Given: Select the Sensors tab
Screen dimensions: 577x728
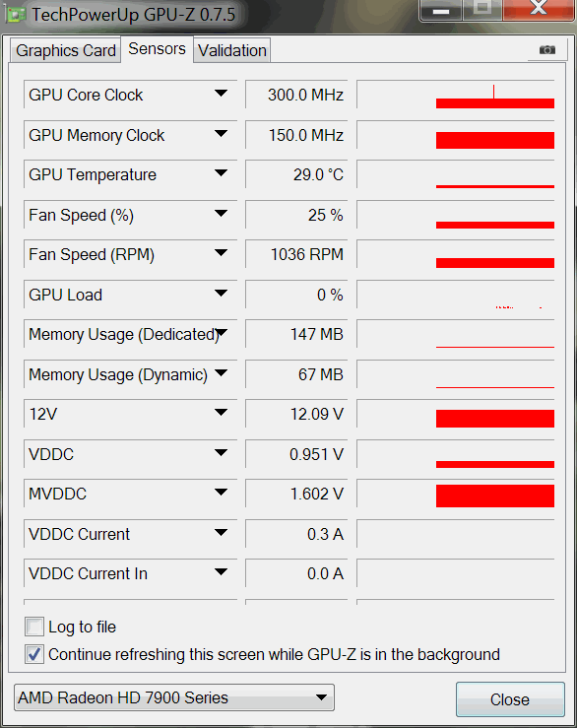Looking at the screenshot, I should click(157, 48).
